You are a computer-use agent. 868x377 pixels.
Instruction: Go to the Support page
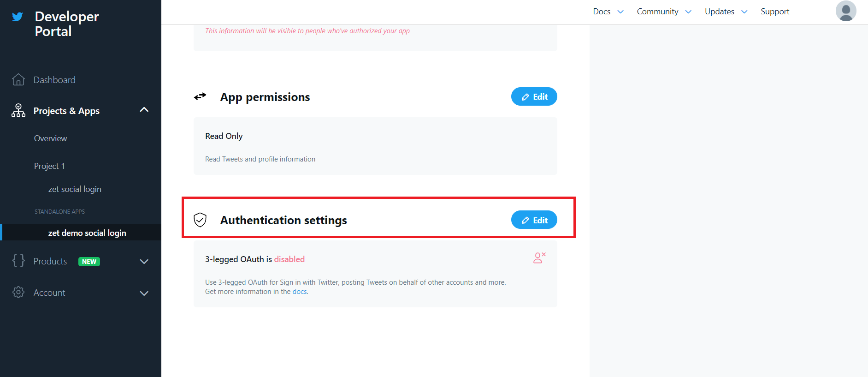point(775,12)
